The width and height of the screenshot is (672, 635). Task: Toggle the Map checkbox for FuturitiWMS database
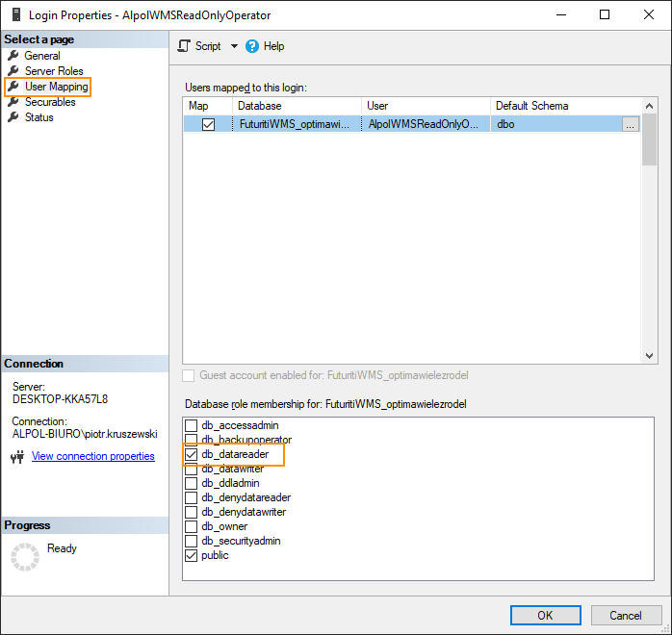208,124
